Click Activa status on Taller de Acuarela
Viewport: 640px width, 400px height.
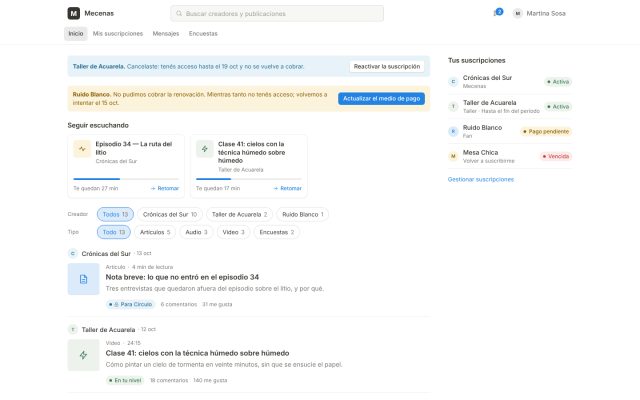coord(558,107)
